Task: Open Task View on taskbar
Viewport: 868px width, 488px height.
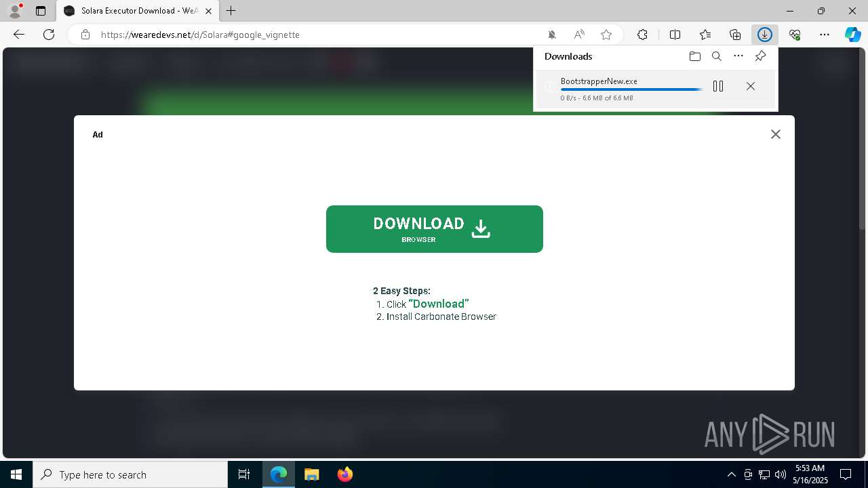Action: 244,474
